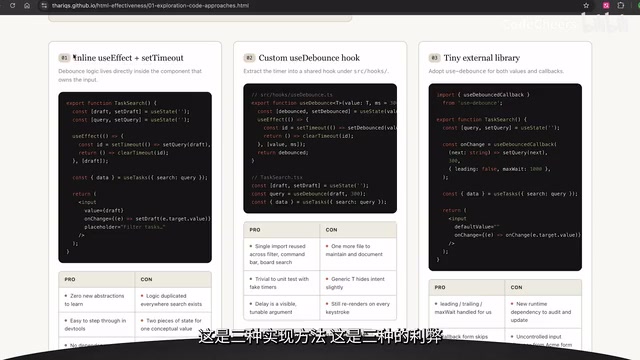Click cell "Delay is a visible, tunable argument"
The image size is (640, 360).
[x=281, y=308]
